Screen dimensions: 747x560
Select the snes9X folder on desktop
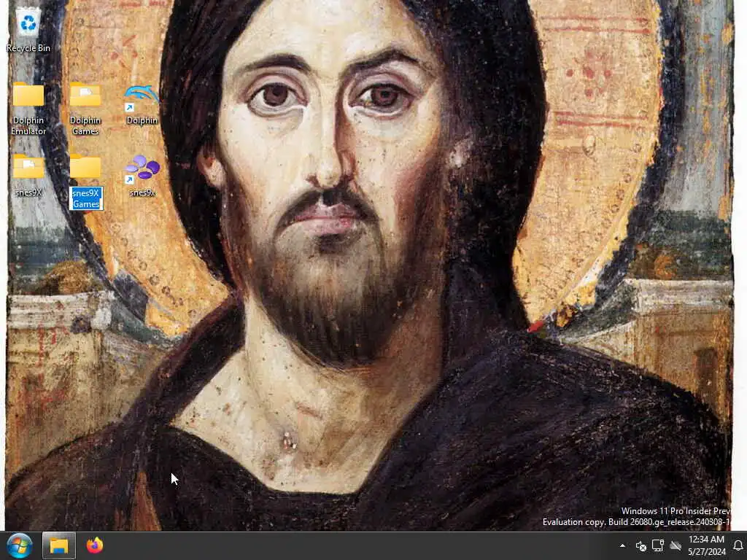[28, 166]
